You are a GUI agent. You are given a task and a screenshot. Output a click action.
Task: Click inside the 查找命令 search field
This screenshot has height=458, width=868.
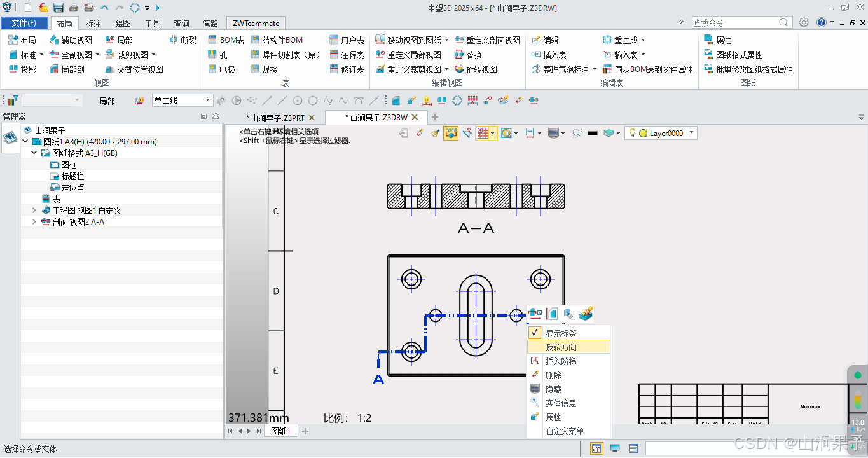[735, 22]
